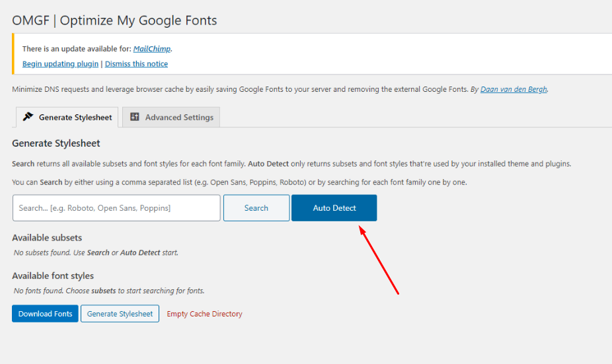The image size is (612, 364).
Task: Click the Available font styles heading
Action: [53, 276]
